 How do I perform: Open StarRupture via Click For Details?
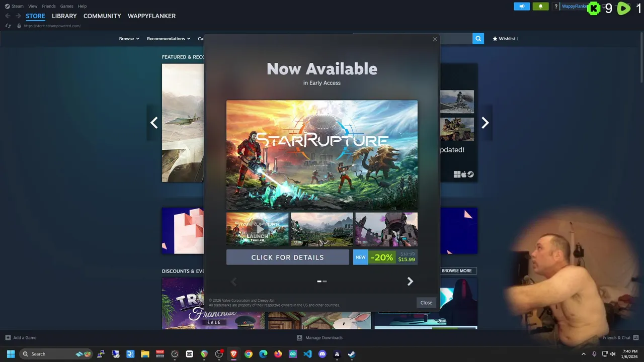(287, 257)
